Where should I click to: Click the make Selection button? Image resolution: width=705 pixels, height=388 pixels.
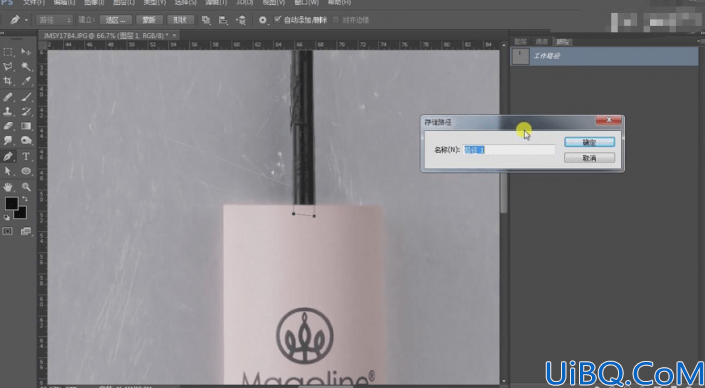click(116, 20)
